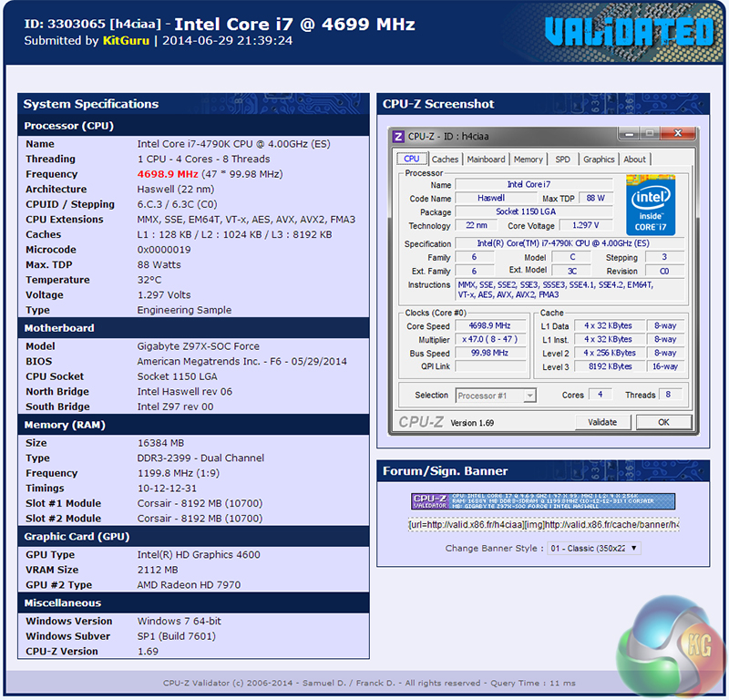Screen dimensions: 729x700
Task: Click the Windows 7 64-bit value
Action: [x=179, y=622]
